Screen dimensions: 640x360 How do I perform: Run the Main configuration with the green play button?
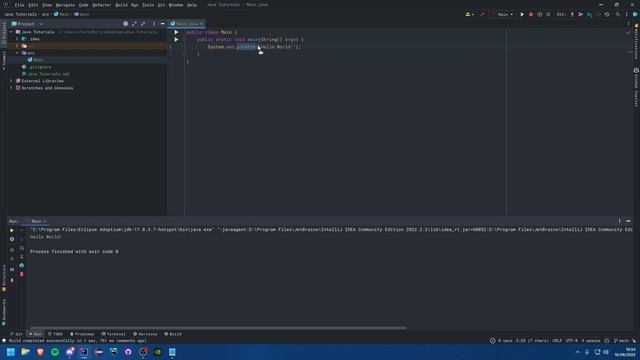tap(522, 14)
